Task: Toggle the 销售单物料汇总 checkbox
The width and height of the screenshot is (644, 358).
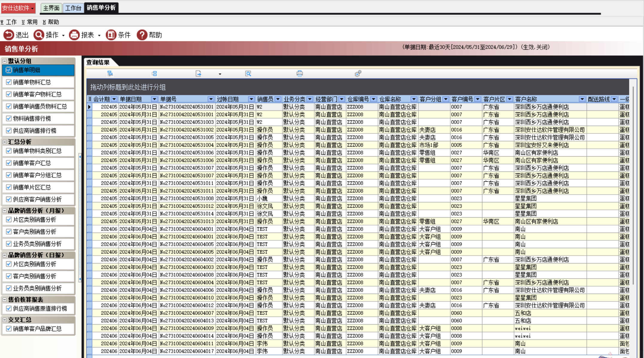Action: [x=9, y=82]
